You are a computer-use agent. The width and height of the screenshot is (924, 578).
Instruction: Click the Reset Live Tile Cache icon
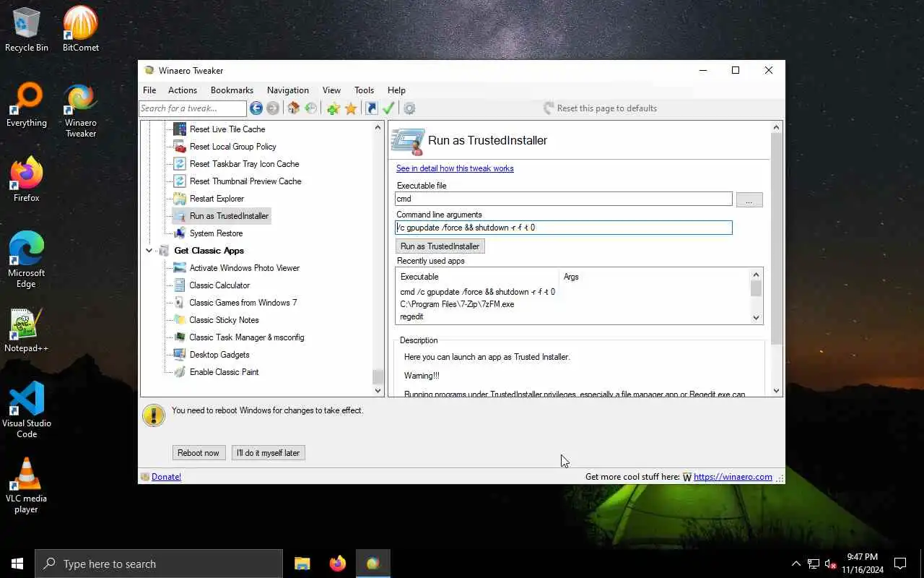(180, 129)
